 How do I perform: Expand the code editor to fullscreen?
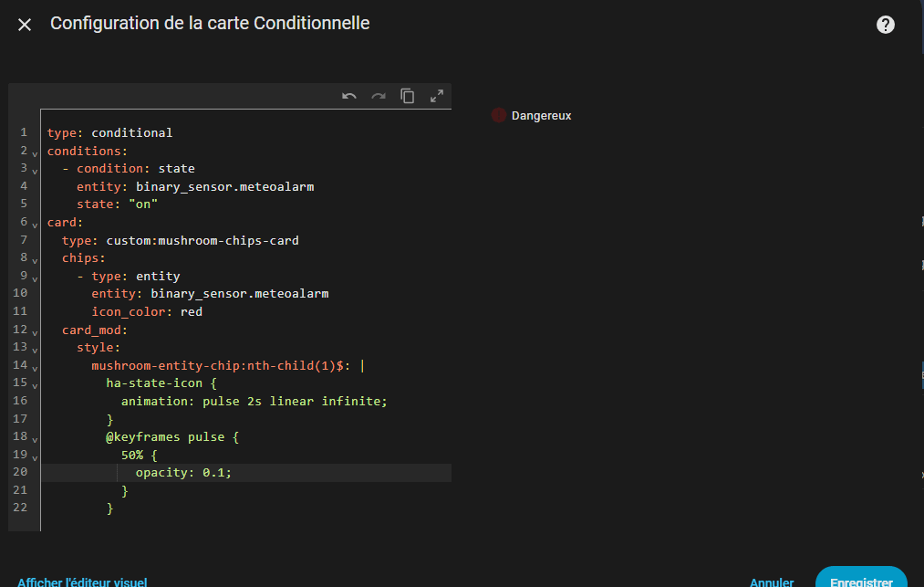tap(437, 97)
